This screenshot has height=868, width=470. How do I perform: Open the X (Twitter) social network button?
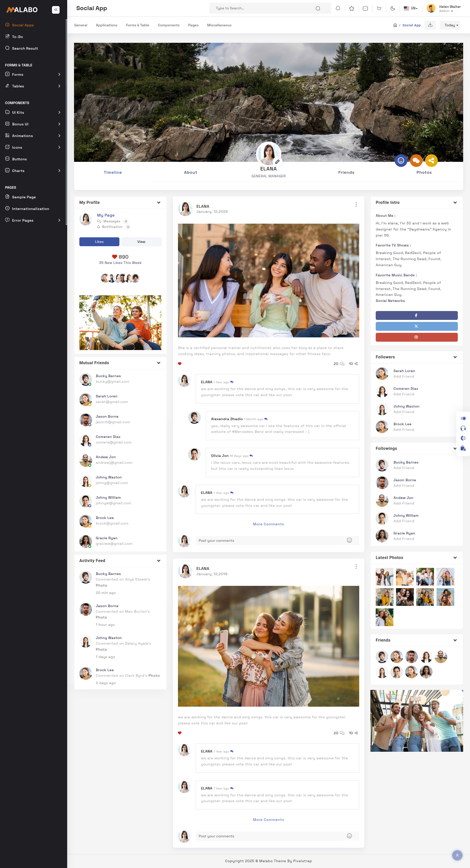[x=417, y=326]
